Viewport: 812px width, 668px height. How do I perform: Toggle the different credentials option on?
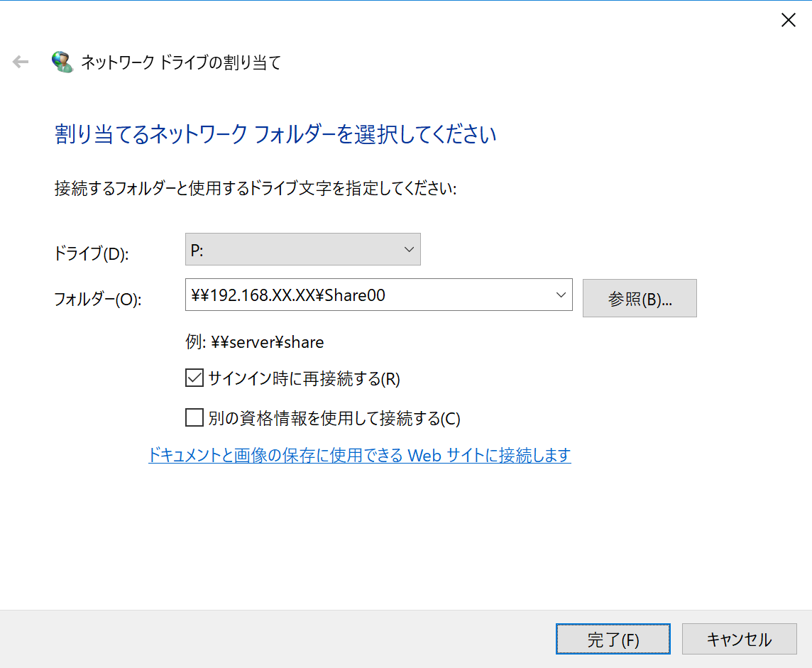[193, 417]
